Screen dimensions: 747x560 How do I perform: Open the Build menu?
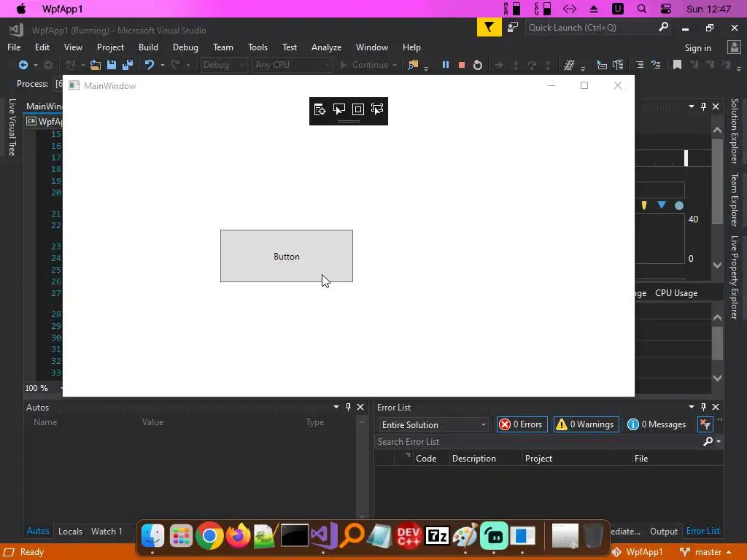coord(148,47)
